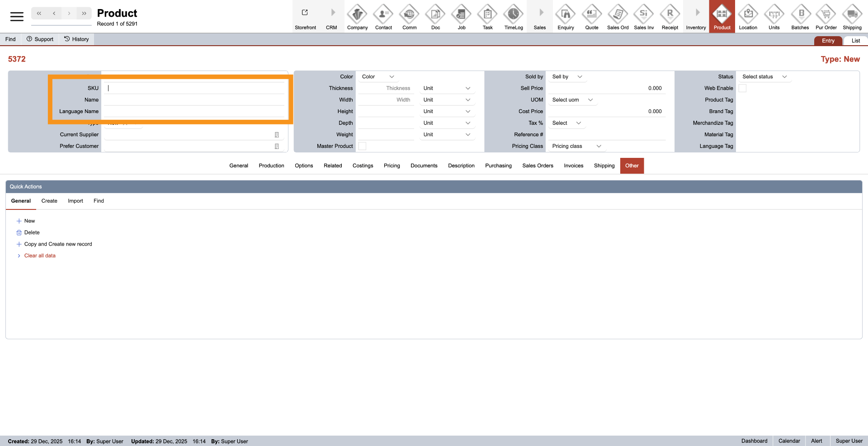Open the Company module icon
This screenshot has height=446, width=868.
pyautogui.click(x=357, y=14)
